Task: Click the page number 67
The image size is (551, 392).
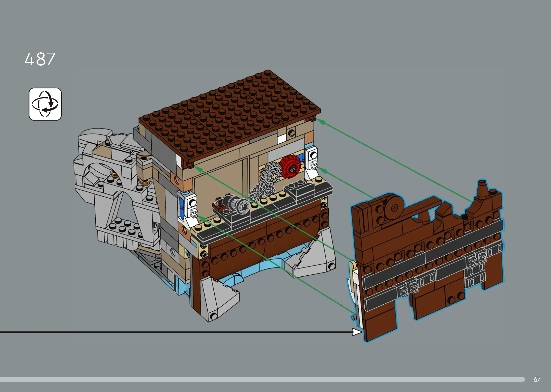Action: pyautogui.click(x=537, y=379)
